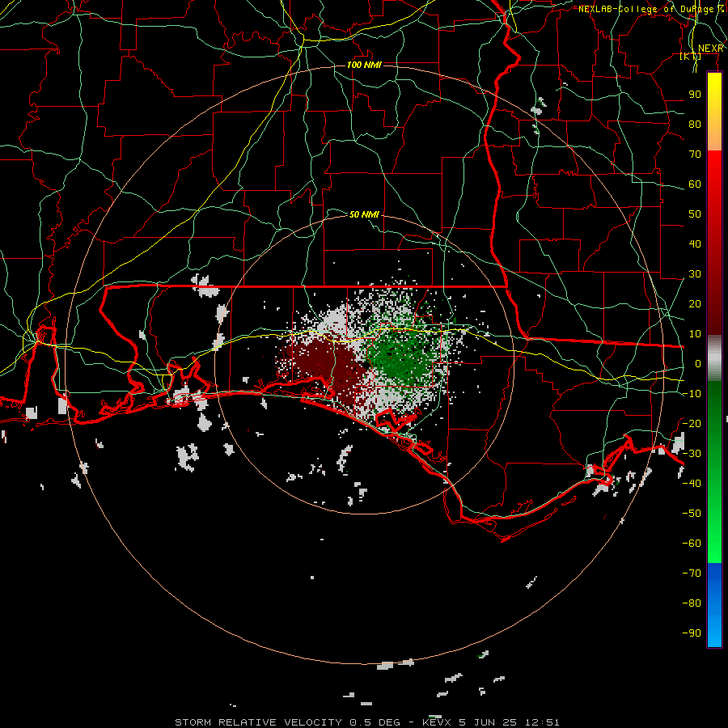Click the "100 NMI" range ring label
728x728 pixels.
click(364, 65)
